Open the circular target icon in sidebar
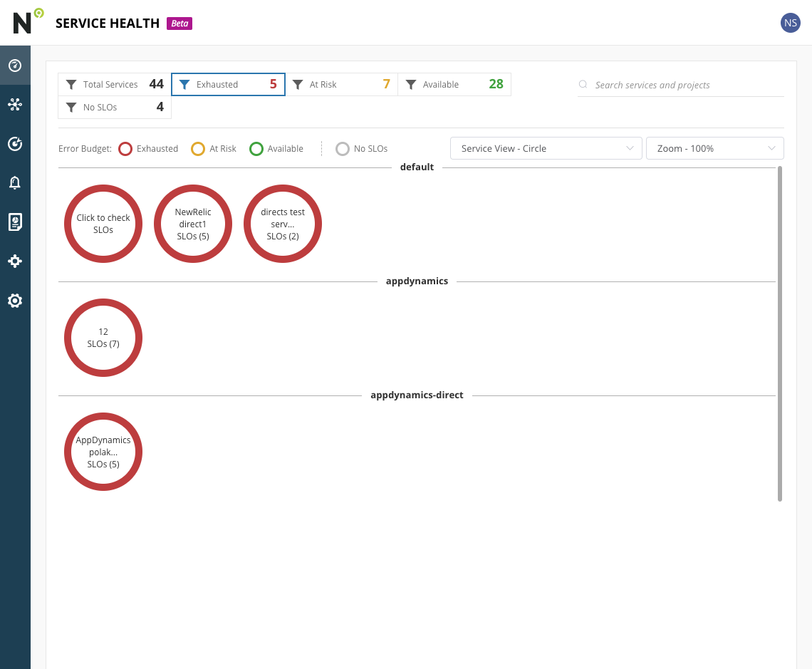The height and width of the screenshot is (669, 812). (15, 144)
